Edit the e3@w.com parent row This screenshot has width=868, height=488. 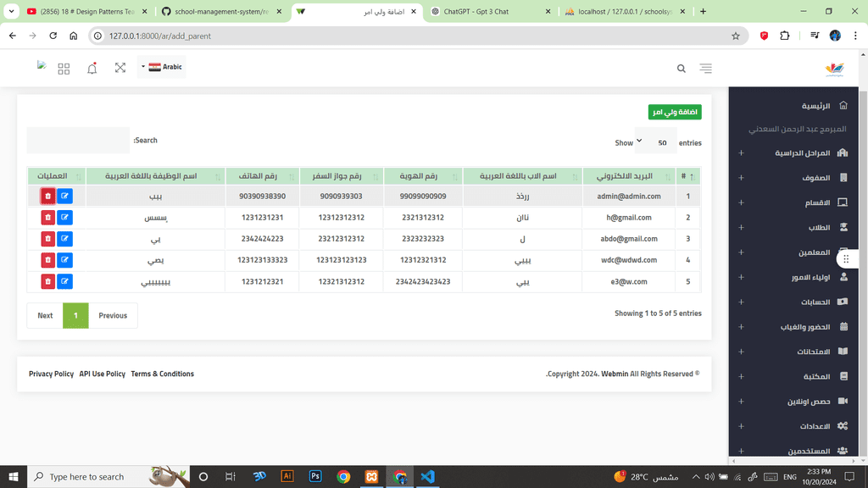coord(64,281)
